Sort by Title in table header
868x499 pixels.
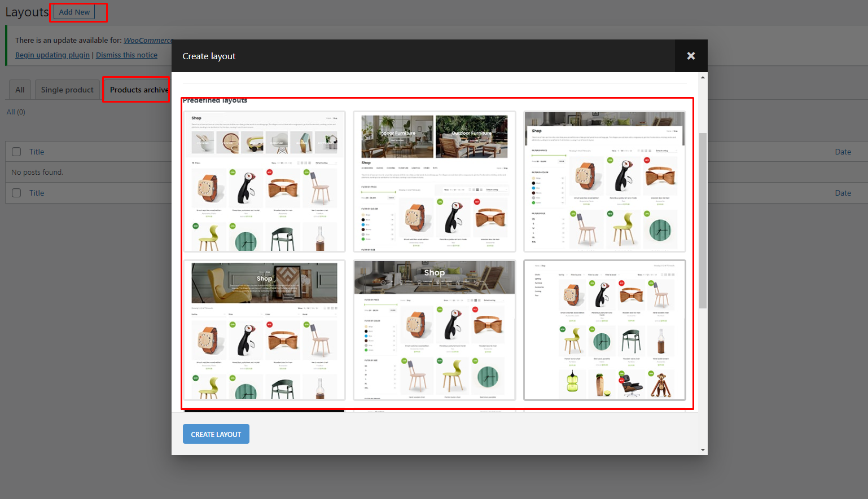(37, 152)
